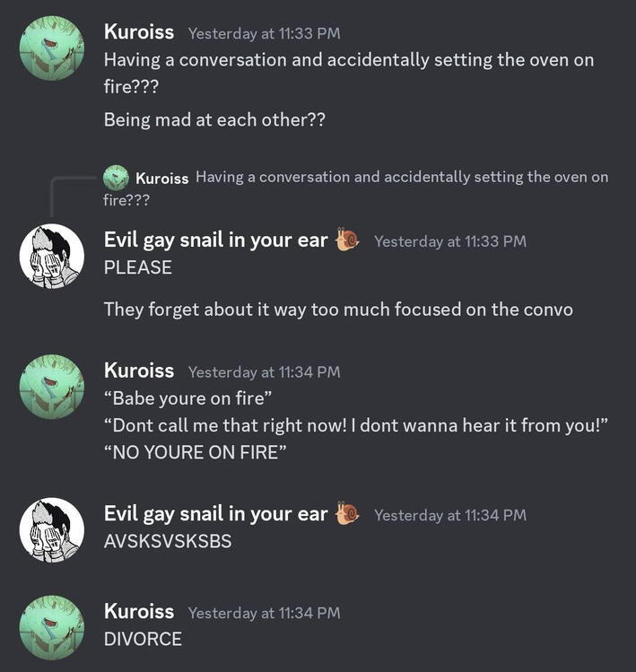
Task: Click the Kuroiss name in the reply preview
Action: pyautogui.click(x=161, y=178)
